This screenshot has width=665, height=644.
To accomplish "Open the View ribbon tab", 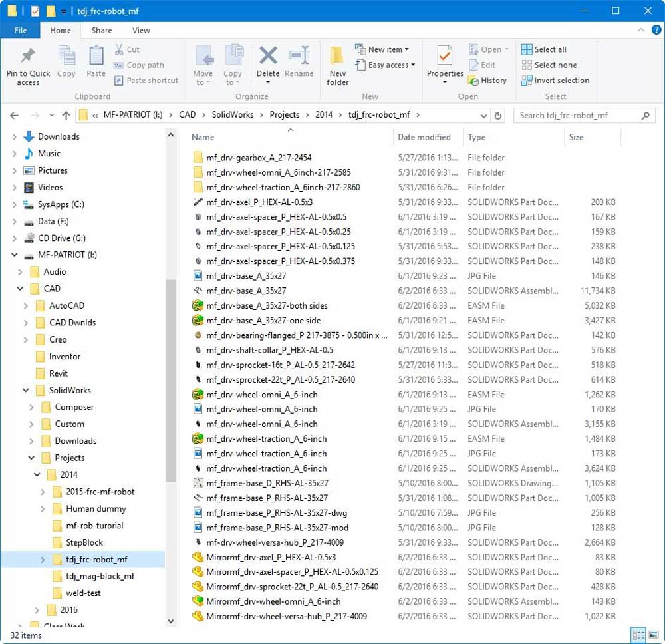I will point(141,30).
